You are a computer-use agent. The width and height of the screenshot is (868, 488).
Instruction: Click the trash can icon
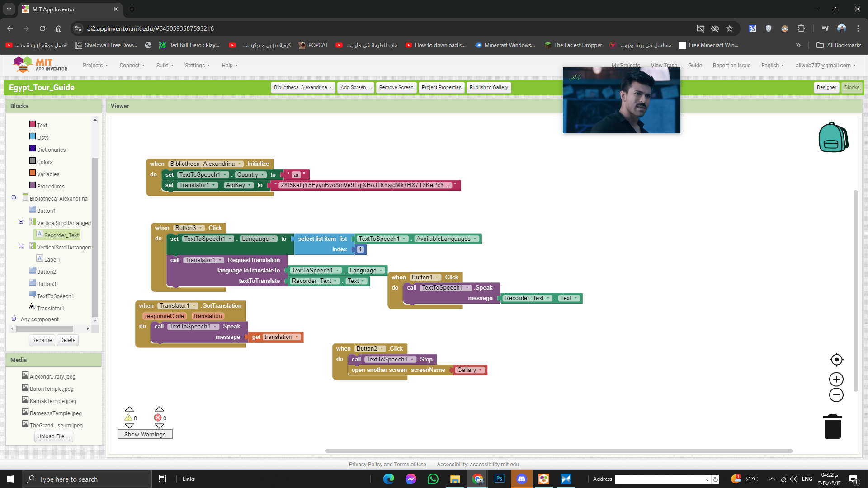tap(832, 427)
